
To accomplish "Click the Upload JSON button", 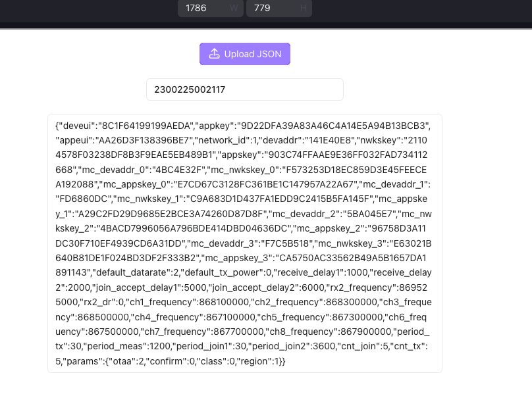I will [x=245, y=53].
